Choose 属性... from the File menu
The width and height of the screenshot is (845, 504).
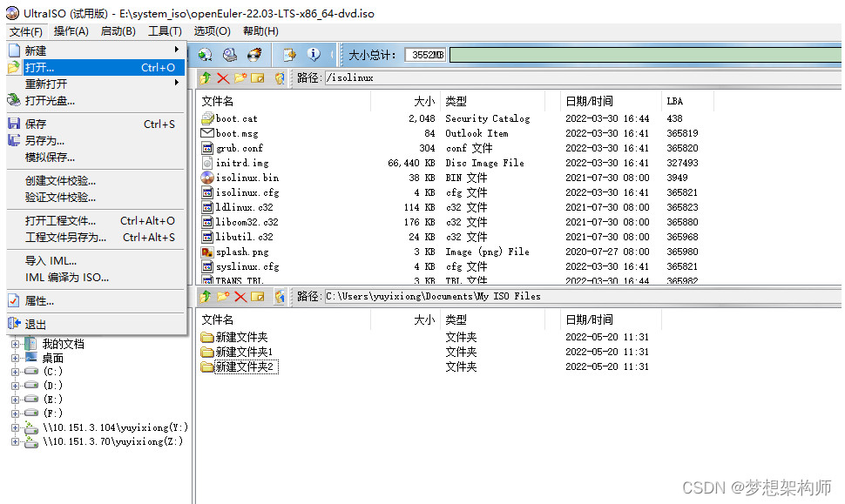[96, 301]
